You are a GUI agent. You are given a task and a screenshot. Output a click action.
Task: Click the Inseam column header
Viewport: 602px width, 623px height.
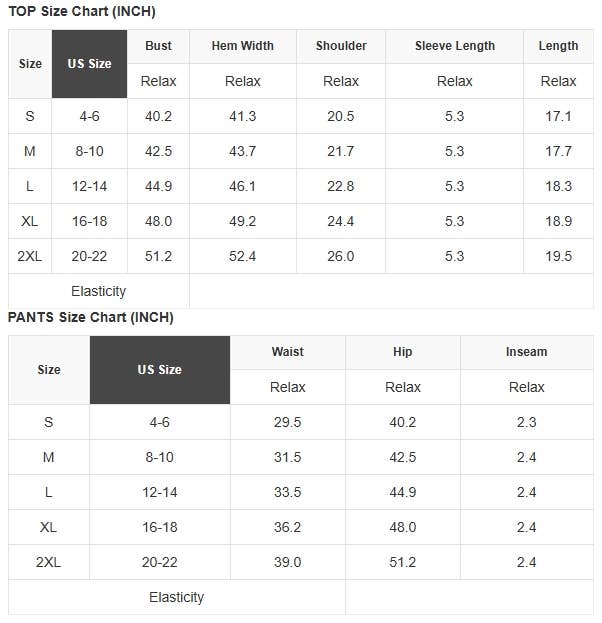coord(526,352)
